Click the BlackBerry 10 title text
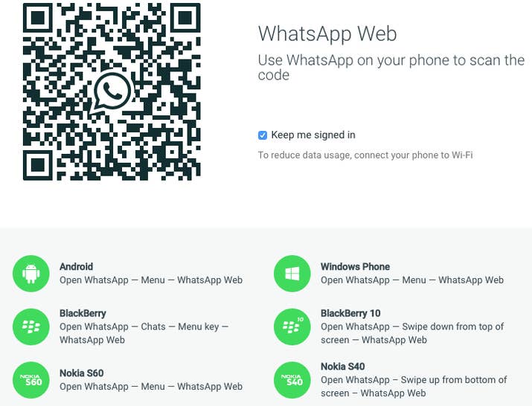Image resolution: width=532 pixels, height=406 pixels. click(x=350, y=313)
